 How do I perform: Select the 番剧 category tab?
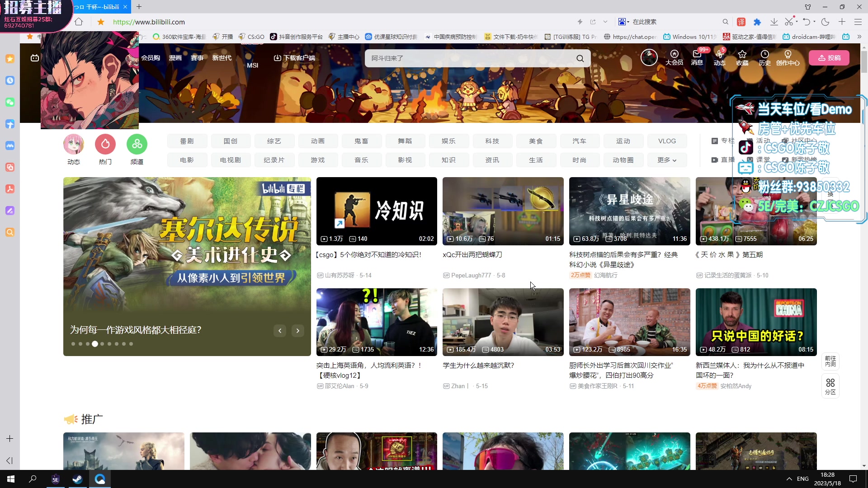187,141
